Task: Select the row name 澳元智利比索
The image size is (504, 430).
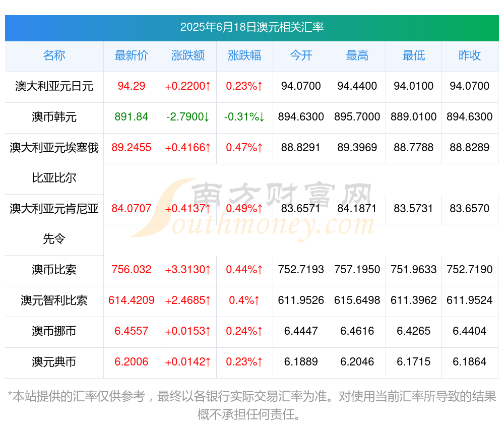Action: pos(54,300)
